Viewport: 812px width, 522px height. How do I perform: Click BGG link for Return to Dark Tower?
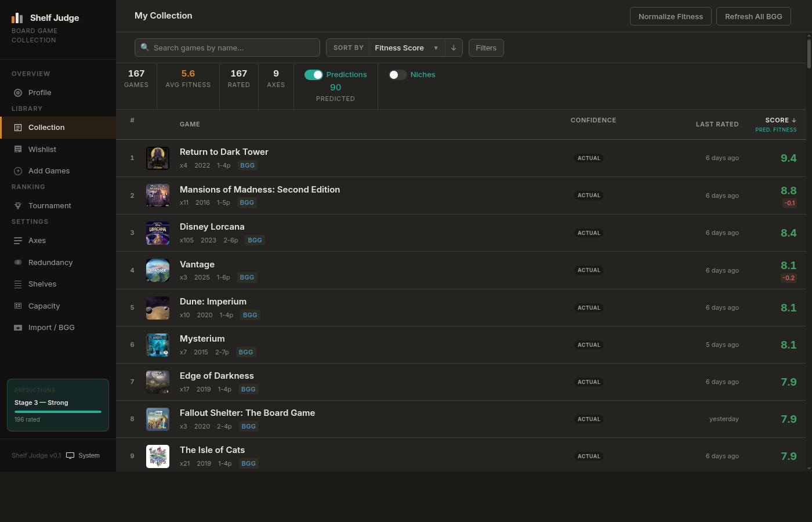(248, 165)
